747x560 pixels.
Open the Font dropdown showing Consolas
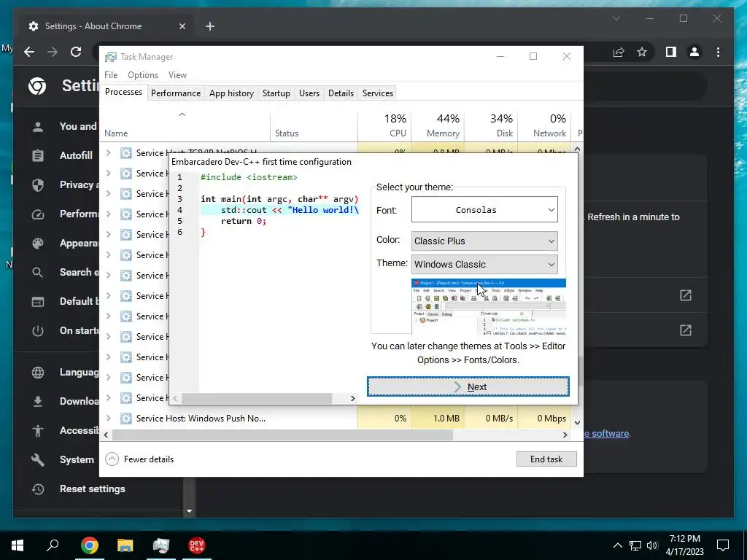(484, 210)
